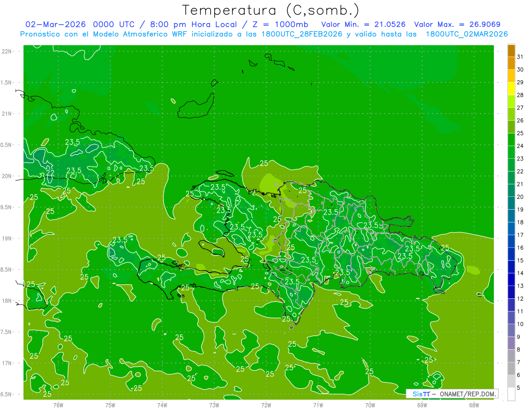Click the '76W' longitude axis label
This screenshot has height=411, width=532.
coord(58,405)
